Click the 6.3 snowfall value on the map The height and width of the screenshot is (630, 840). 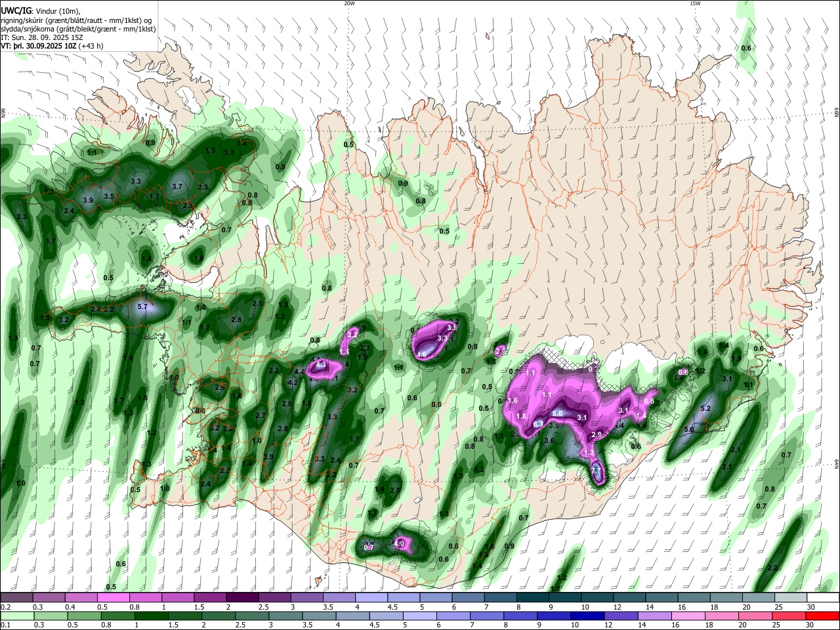(539, 425)
